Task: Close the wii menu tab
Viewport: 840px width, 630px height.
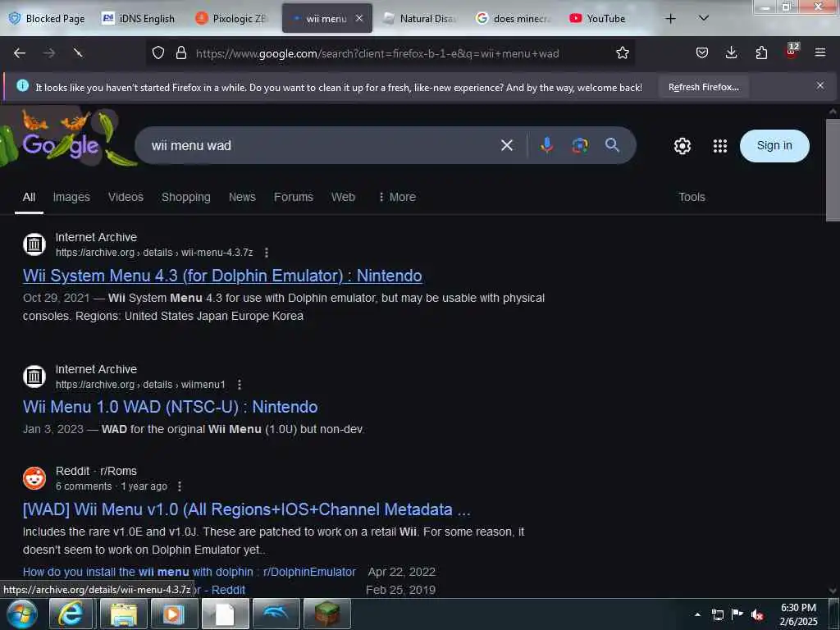Action: [359, 18]
